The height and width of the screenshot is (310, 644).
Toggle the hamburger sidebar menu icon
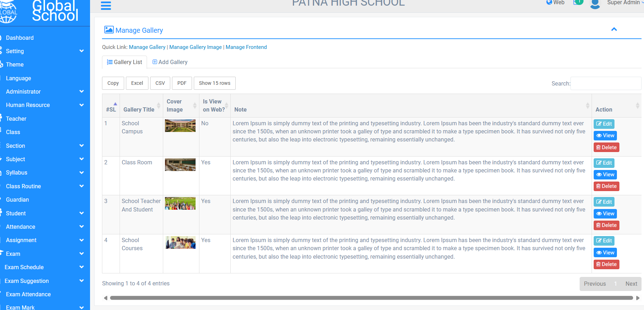point(106,6)
